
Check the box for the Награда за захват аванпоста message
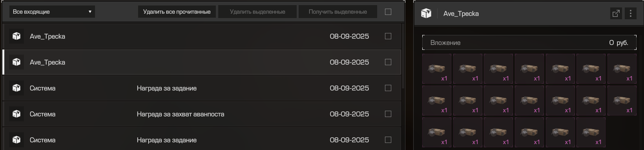(x=388, y=114)
